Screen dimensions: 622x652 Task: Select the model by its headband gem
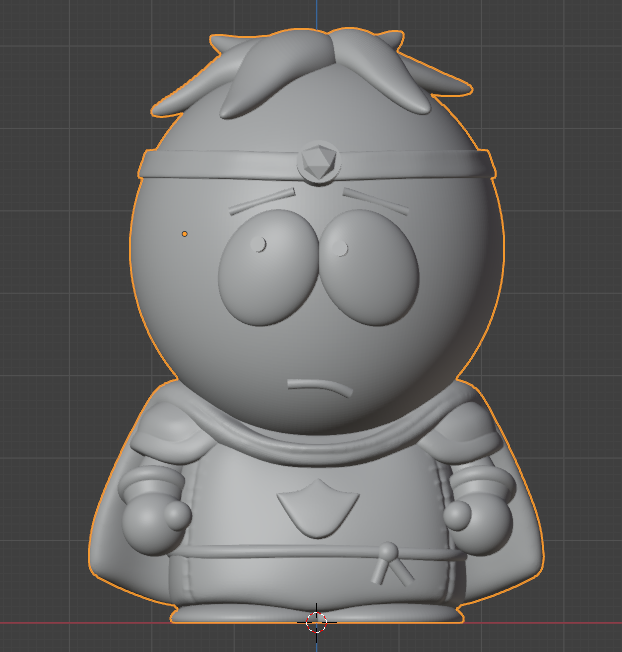pyautogui.click(x=319, y=163)
